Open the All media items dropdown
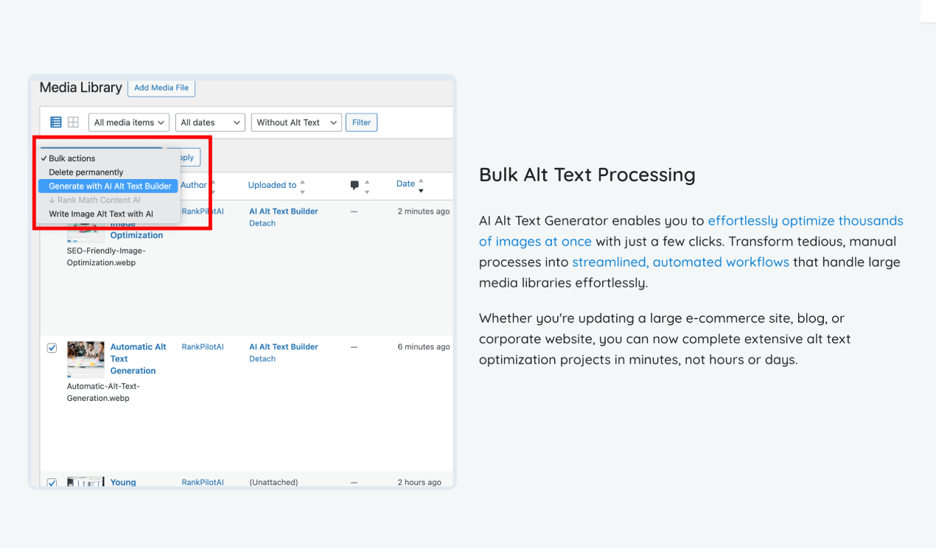The height and width of the screenshot is (560, 936). tap(128, 122)
